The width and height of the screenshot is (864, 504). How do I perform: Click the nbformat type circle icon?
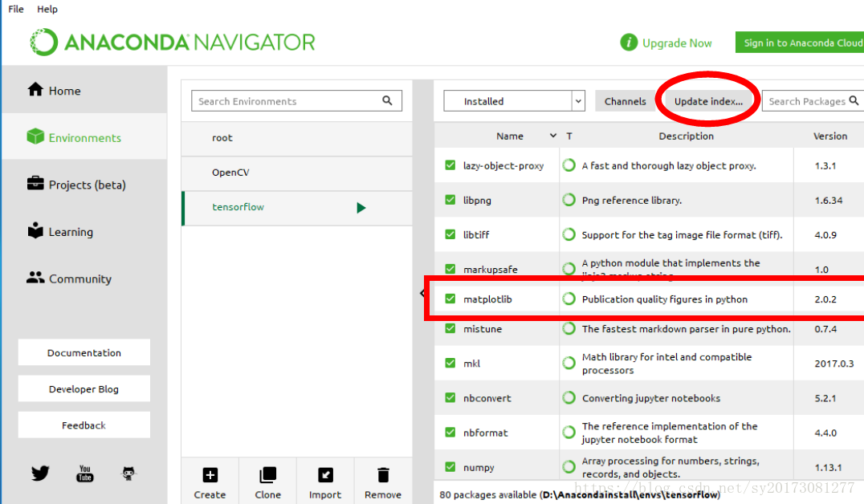point(569,433)
